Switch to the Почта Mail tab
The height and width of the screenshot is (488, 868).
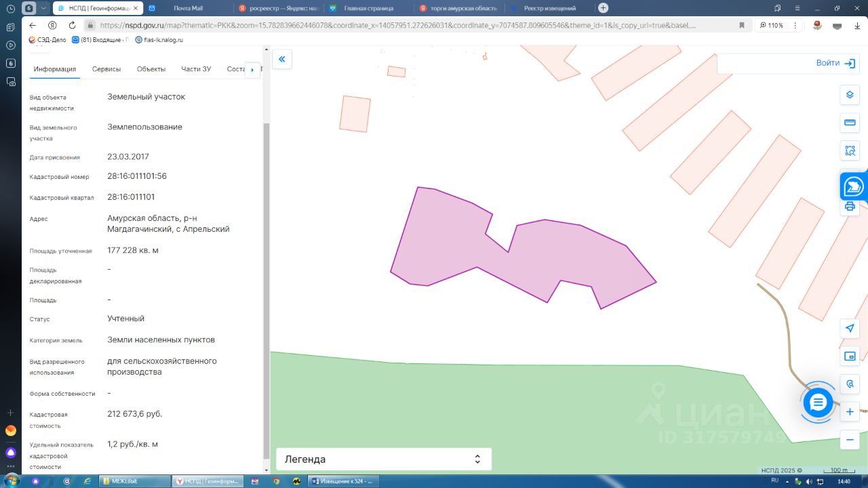[x=188, y=8]
